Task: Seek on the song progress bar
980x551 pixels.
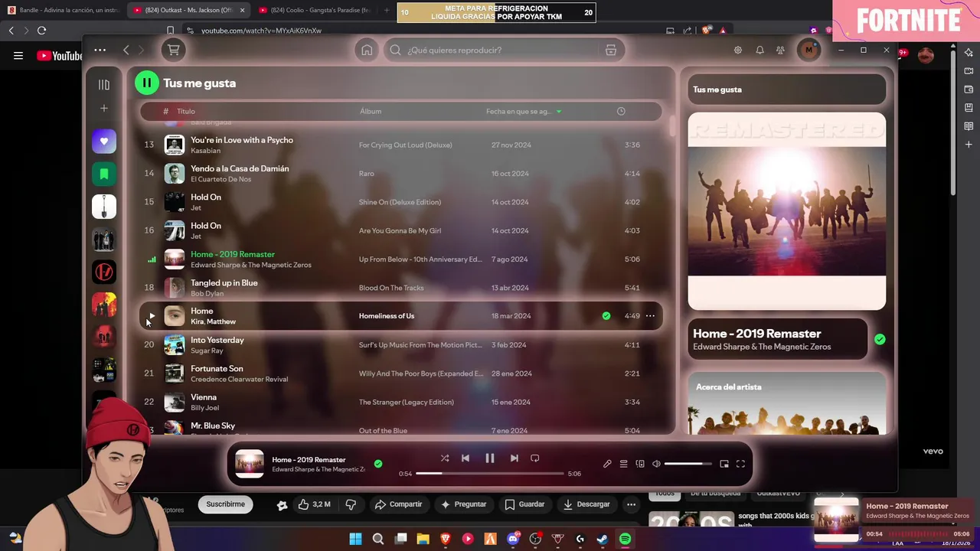Action: click(x=490, y=473)
